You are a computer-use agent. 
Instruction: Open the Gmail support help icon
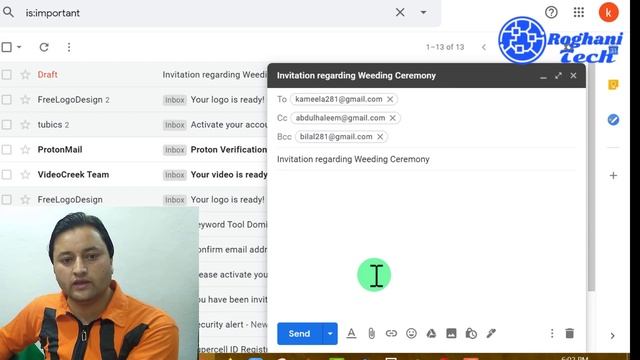coord(551,12)
